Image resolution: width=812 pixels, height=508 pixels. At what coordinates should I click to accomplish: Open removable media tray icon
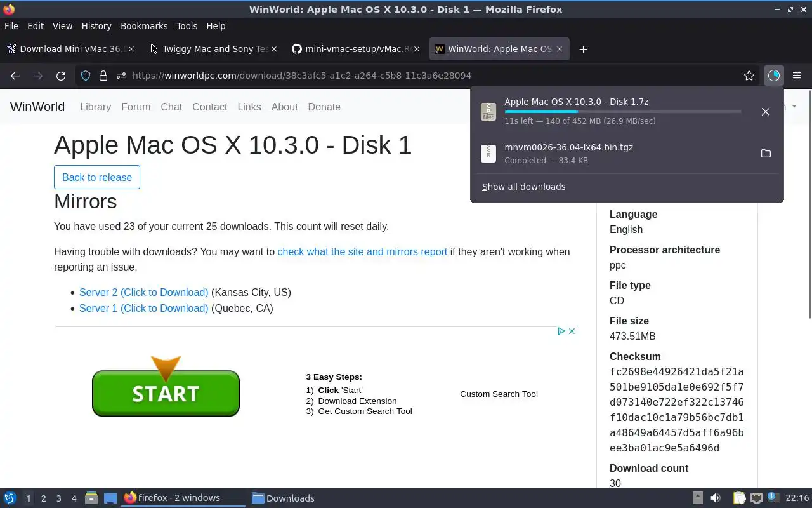coord(697,498)
